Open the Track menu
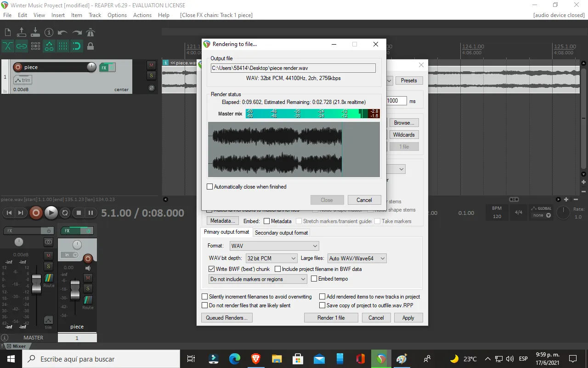 pyautogui.click(x=95, y=15)
